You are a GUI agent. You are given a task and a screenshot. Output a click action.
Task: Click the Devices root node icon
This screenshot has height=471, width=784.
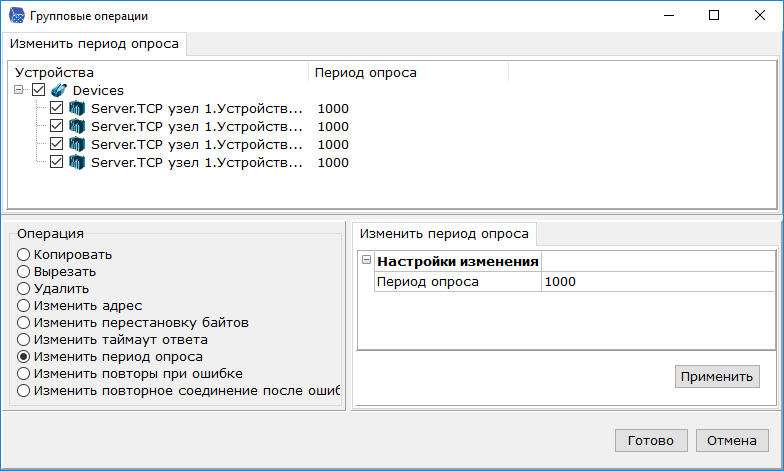click(x=59, y=90)
